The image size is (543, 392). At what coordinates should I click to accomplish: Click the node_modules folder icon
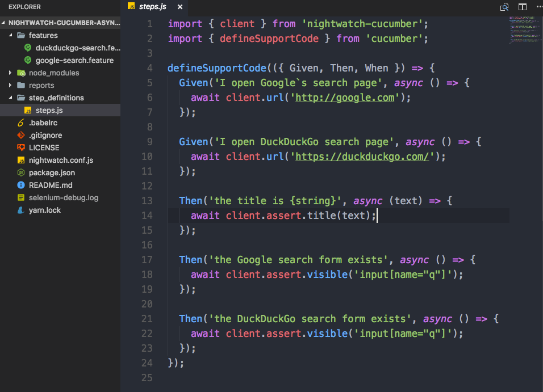[21, 73]
